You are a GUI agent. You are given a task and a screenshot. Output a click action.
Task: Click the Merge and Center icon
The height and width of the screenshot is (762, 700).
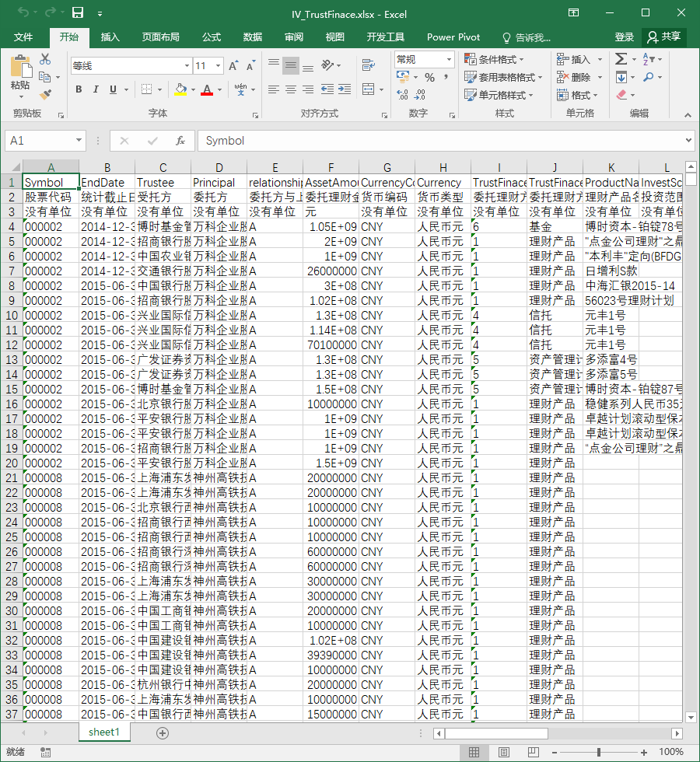[369, 89]
